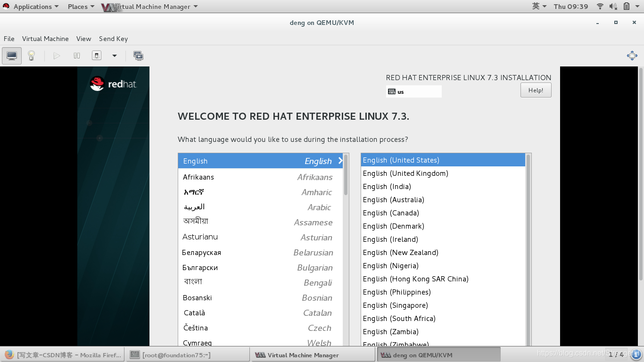Click the Red Hat logo
Viewport: 644px width, 362px height.
pyautogui.click(x=113, y=84)
